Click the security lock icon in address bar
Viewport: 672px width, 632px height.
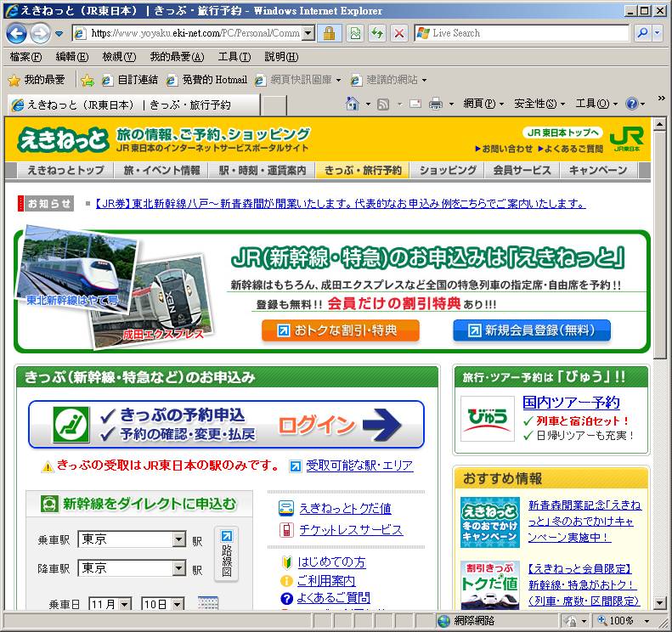[x=329, y=33]
